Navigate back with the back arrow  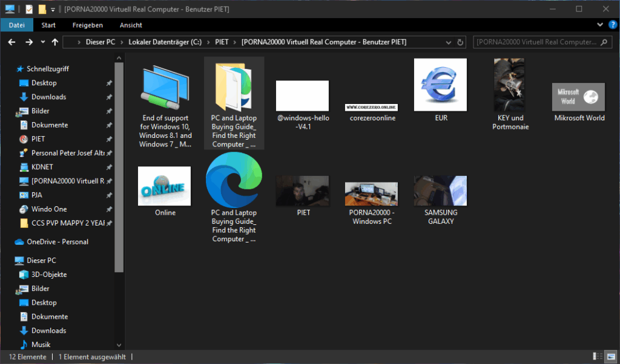pyautogui.click(x=12, y=42)
